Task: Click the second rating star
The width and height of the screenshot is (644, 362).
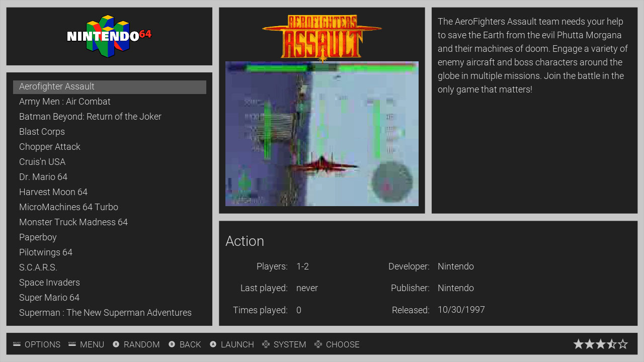Action: coord(590,344)
